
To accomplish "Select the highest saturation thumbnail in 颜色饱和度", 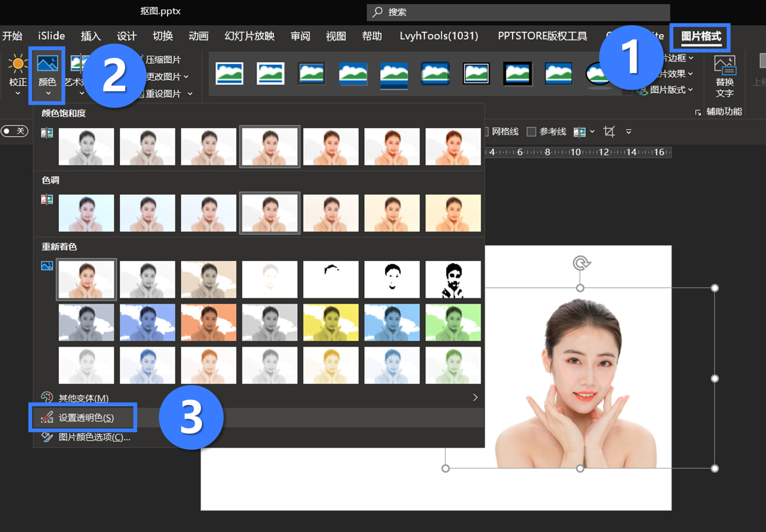I will pos(453,147).
